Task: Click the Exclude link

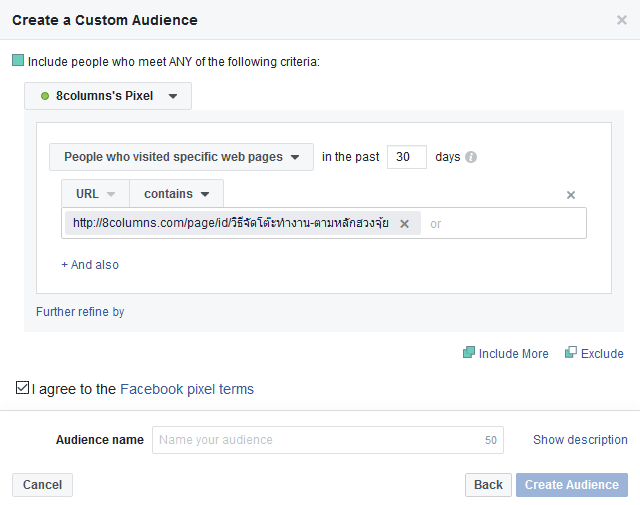Action: click(x=594, y=353)
